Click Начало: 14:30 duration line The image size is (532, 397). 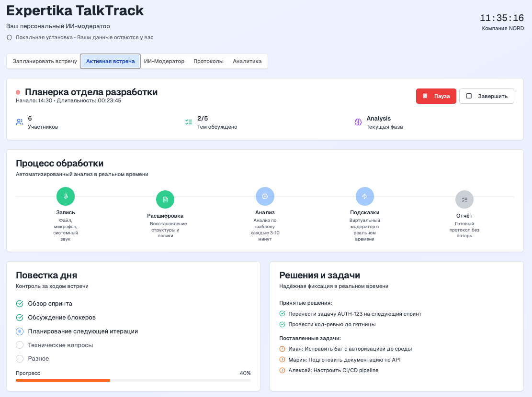(x=68, y=101)
